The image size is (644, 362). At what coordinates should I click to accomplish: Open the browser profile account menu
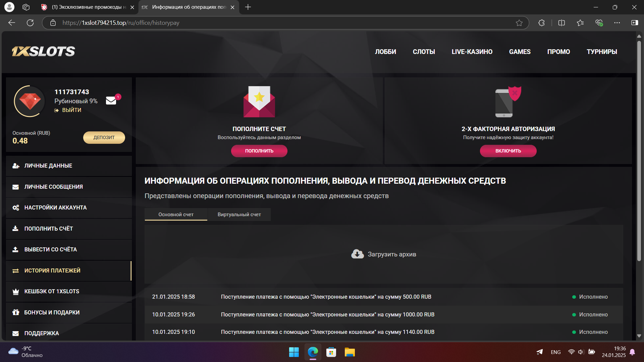pos(9,7)
